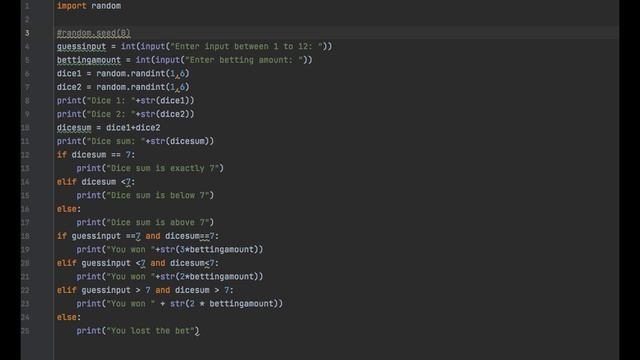The image size is (640, 360).
Task: Click 'import random' on line 1
Action: click(89, 6)
